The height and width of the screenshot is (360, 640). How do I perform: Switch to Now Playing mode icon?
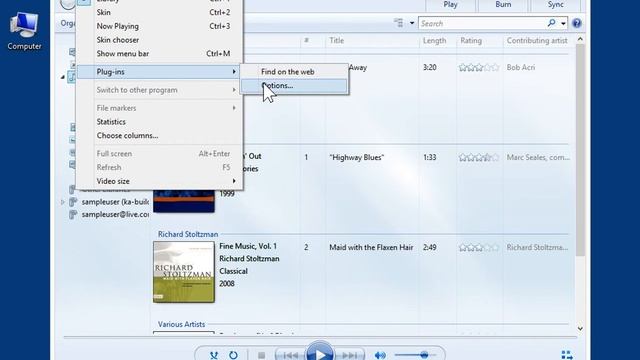point(567,355)
